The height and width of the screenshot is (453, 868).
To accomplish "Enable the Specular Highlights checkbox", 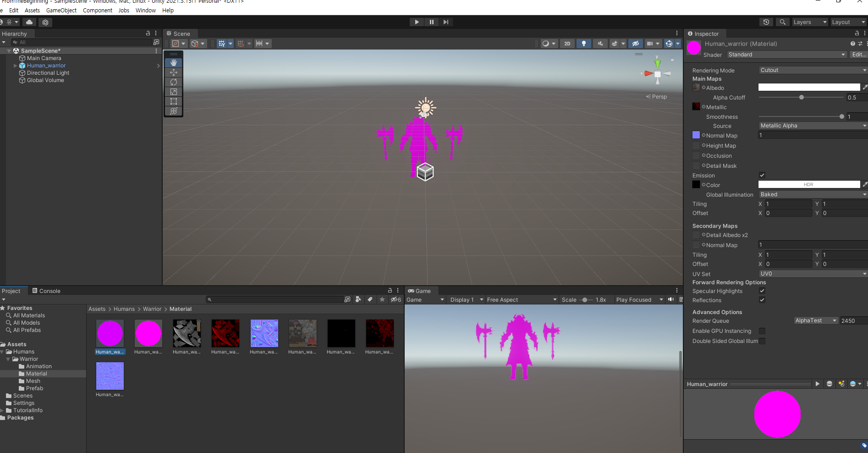I will tap(762, 291).
